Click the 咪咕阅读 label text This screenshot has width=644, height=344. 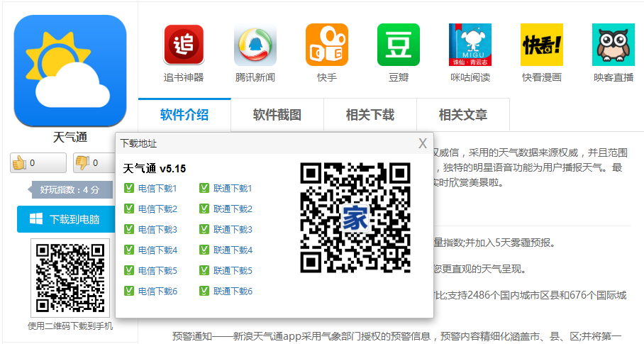(x=470, y=77)
